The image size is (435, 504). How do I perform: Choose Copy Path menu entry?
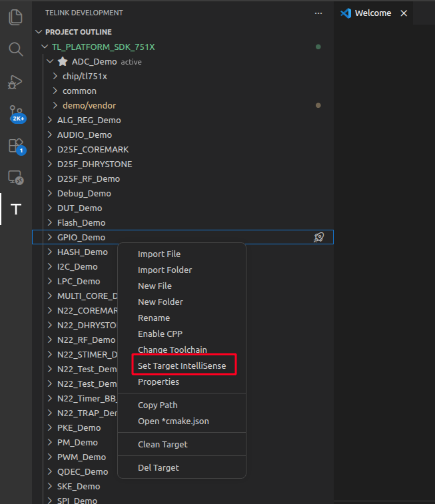tap(182, 405)
